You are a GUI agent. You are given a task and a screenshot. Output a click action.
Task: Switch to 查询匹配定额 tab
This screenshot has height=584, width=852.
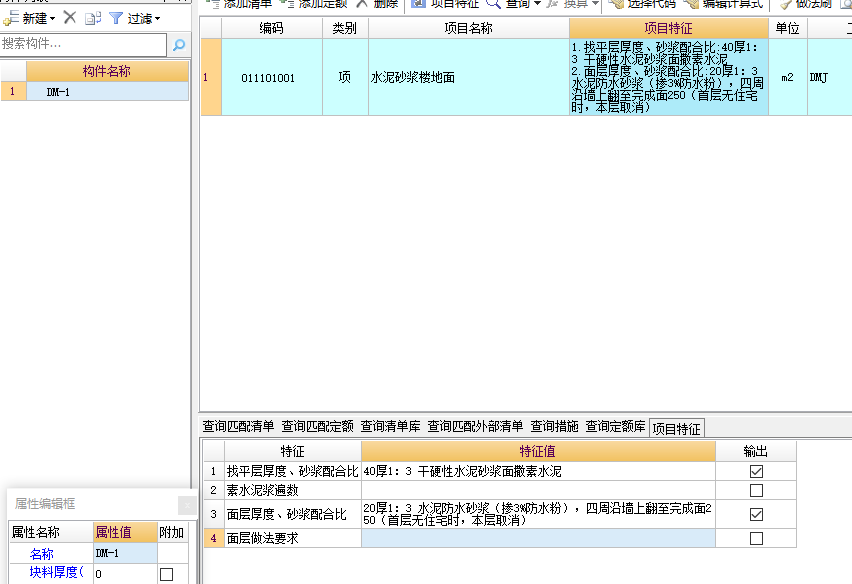click(317, 427)
